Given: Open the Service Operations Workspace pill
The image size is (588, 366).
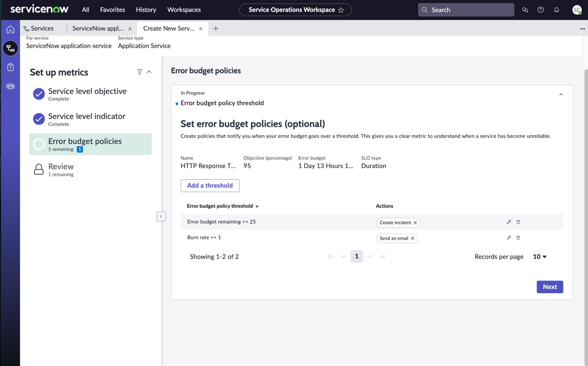Looking at the screenshot, I should coord(295,10).
